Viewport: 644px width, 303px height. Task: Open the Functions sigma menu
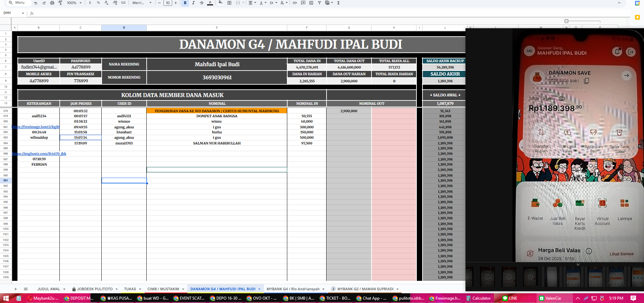point(338,3)
